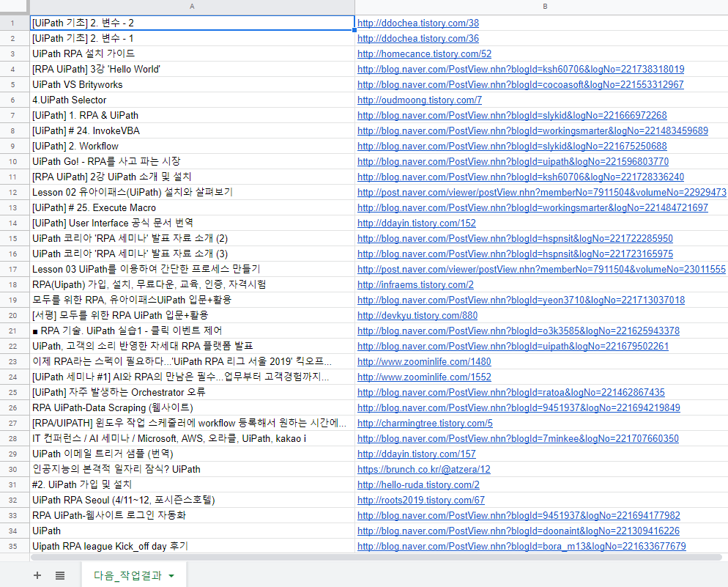Select cell 'RPA UiPath-Data Scraping (웹사이트)'

coord(192,407)
